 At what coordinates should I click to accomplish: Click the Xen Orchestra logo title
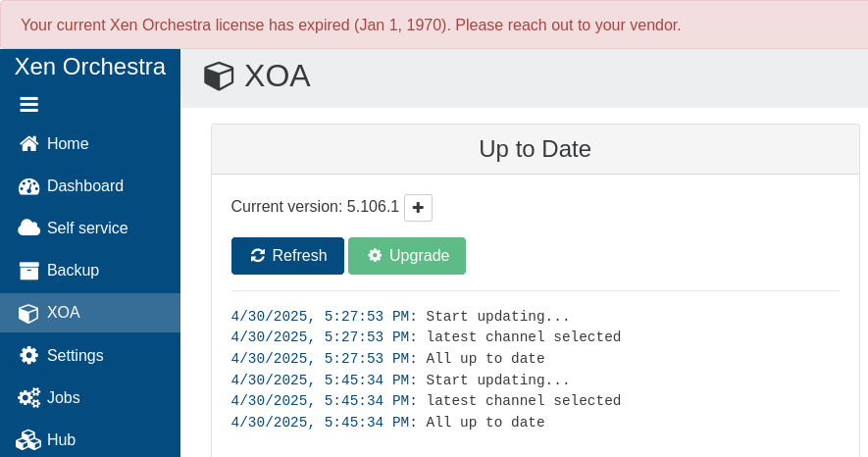point(89,67)
